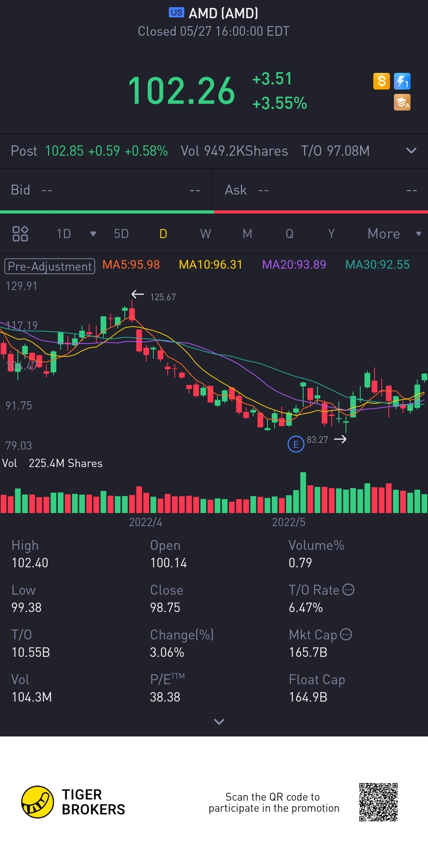This screenshot has height=868, width=428.
Task: Tap the MA10:96.31 indicator label
Action: tap(210, 265)
